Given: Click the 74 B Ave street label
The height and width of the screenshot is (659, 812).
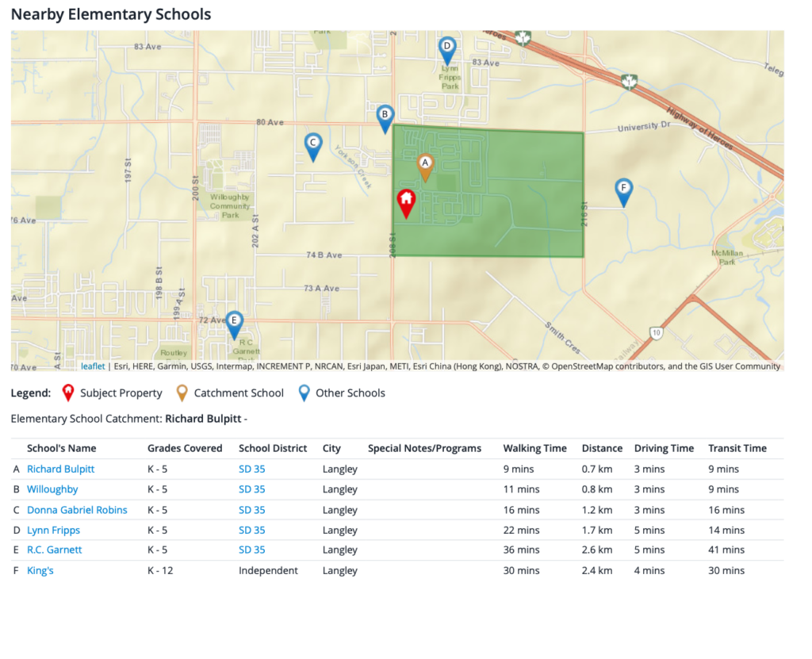Looking at the screenshot, I should (x=324, y=255).
